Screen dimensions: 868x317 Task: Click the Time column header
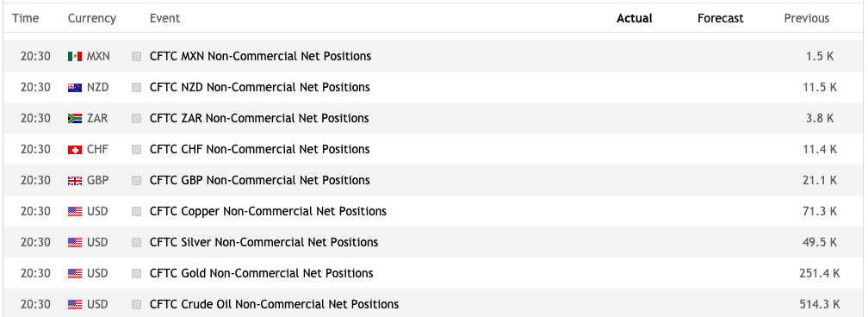pyautogui.click(x=26, y=18)
